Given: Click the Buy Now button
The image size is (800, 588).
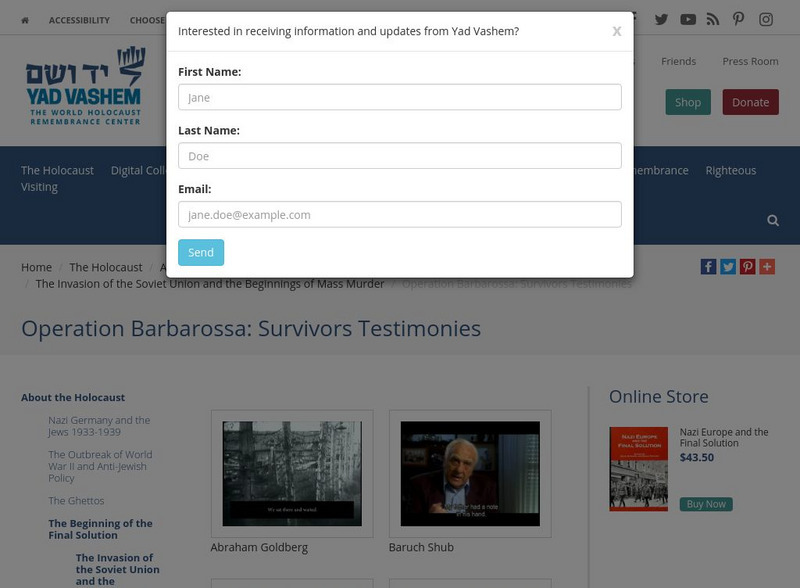Looking at the screenshot, I should point(706,504).
